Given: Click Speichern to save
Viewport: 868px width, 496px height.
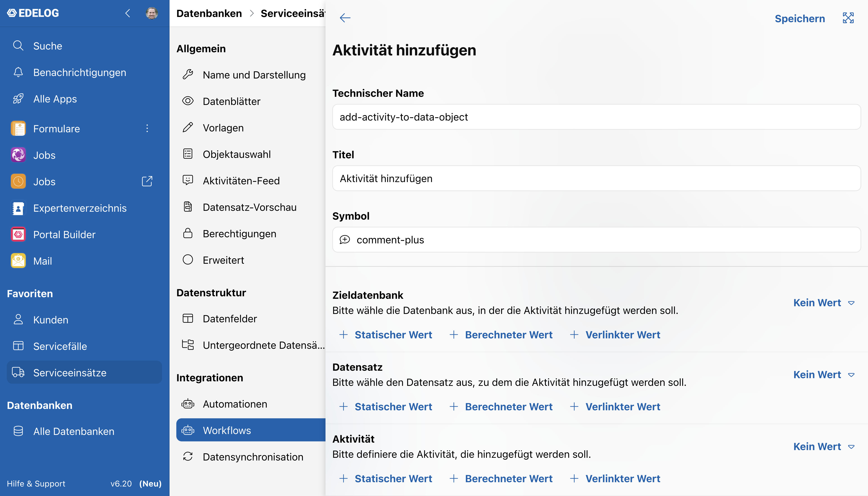Looking at the screenshot, I should (x=800, y=18).
